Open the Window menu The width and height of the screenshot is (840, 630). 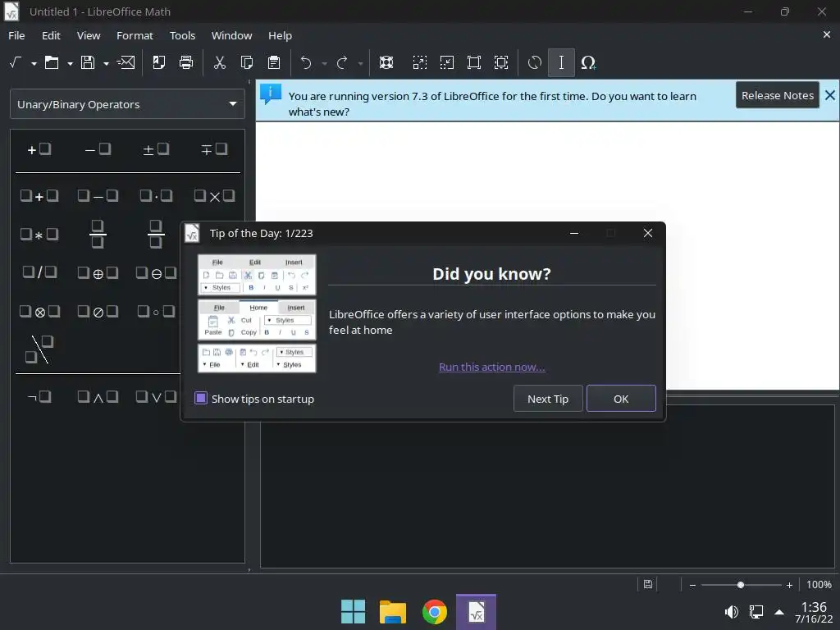click(231, 35)
